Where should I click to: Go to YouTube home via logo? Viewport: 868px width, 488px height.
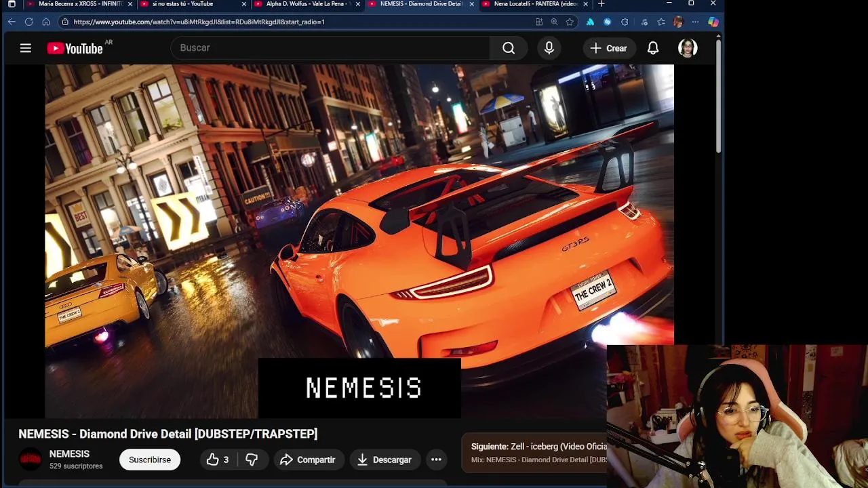75,48
